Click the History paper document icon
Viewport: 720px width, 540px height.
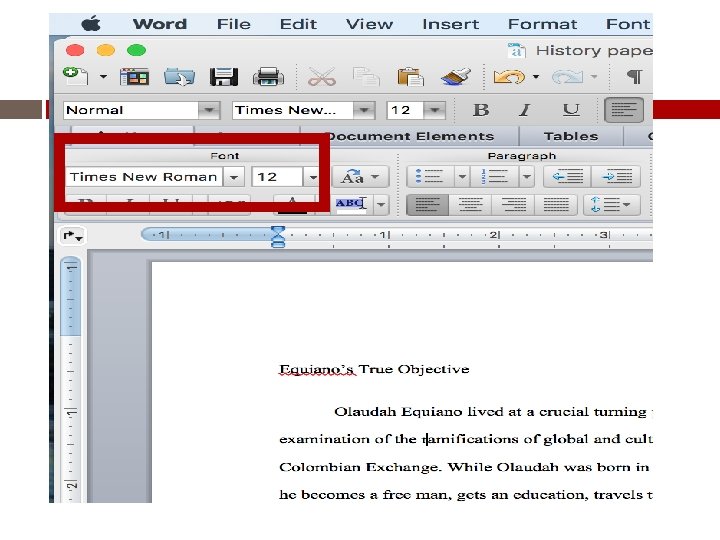coord(517,50)
